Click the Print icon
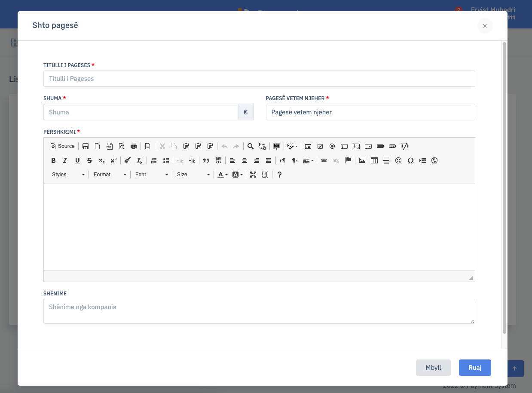 coord(134,146)
